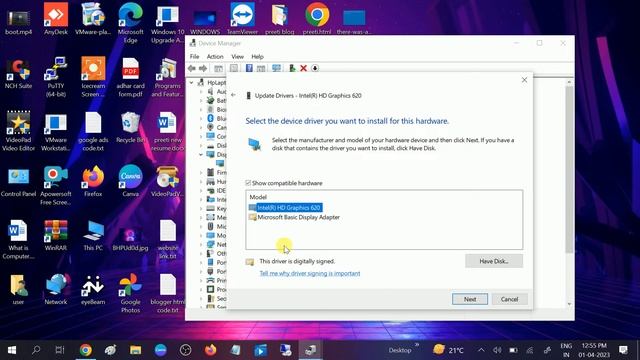This screenshot has height=360, width=640.
Task: Open the Help menu
Action: (x=257, y=56)
